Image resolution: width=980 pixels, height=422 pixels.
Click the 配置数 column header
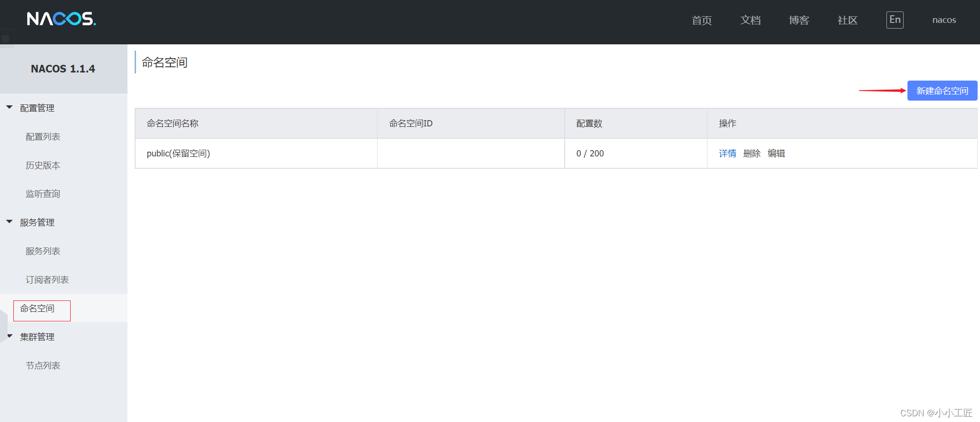pyautogui.click(x=636, y=124)
